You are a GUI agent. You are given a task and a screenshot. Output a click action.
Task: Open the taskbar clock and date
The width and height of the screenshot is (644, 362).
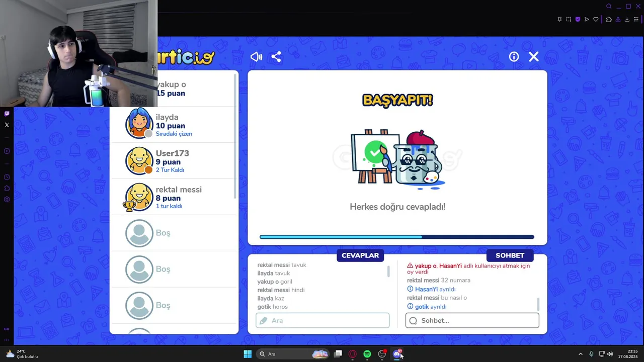pyautogui.click(x=628, y=354)
